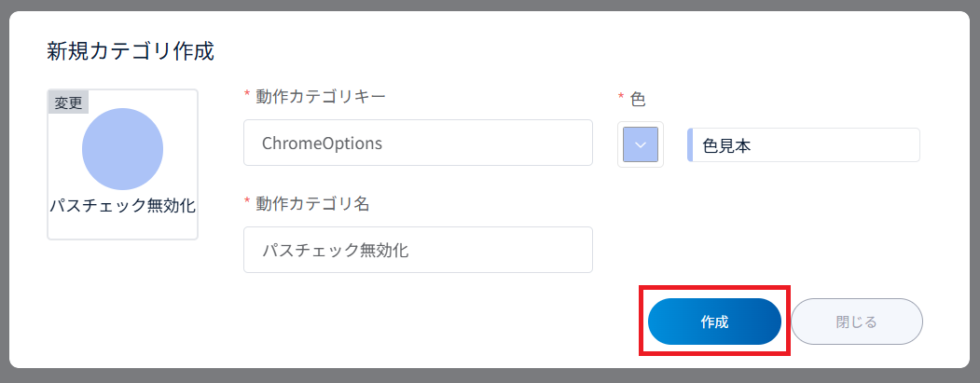Click the red asterisk before 色
The image size is (980, 383).
coord(621,98)
